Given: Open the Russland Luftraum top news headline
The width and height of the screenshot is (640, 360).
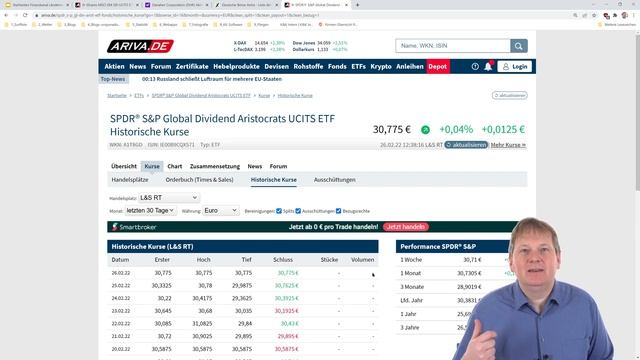Looking at the screenshot, I should [x=212, y=79].
